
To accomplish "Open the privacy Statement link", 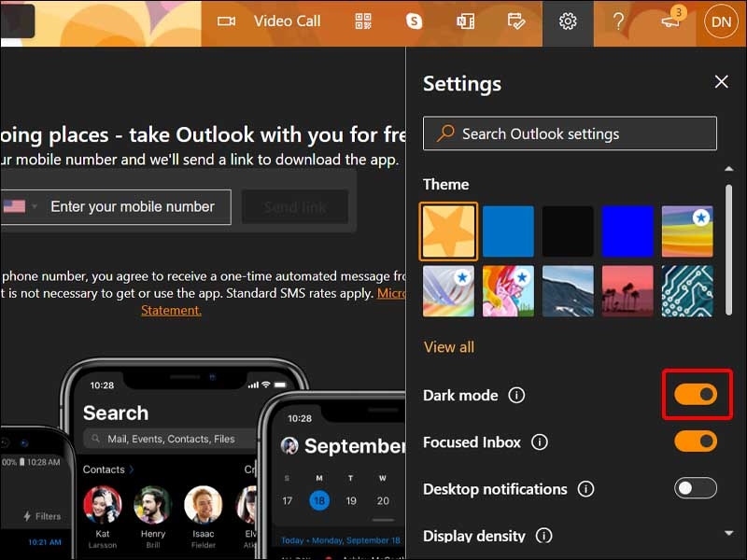I will click(x=171, y=310).
